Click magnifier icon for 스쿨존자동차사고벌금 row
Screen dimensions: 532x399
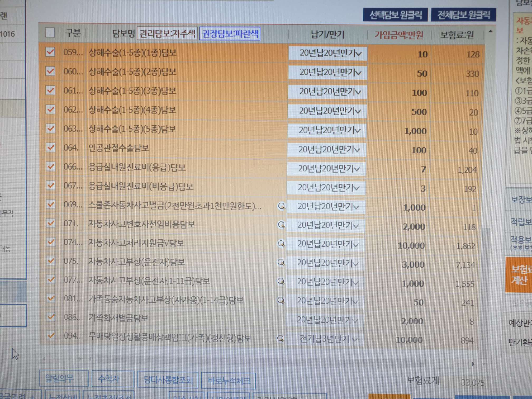coord(282,206)
